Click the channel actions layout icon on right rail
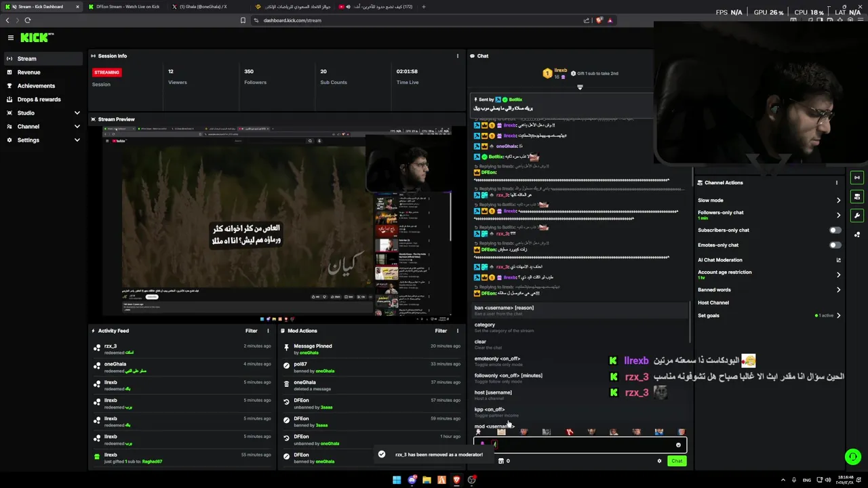 coord(857,197)
